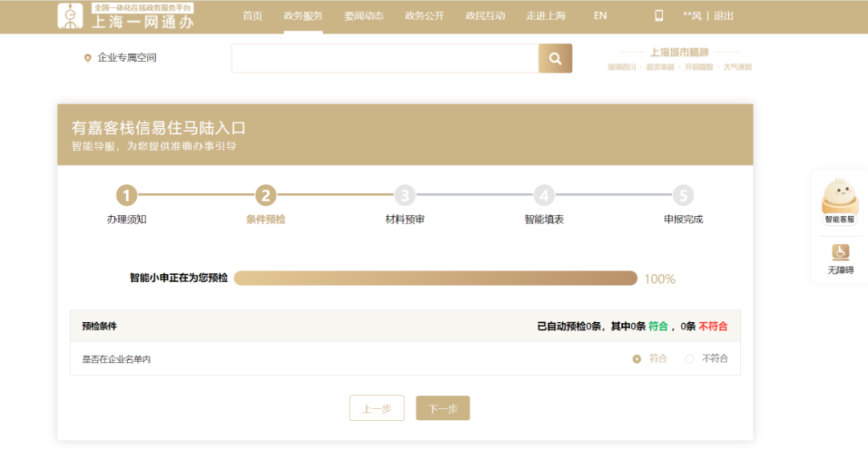Click step 5 申报完成 circle
The height and width of the screenshot is (450, 868).
pyautogui.click(x=683, y=195)
